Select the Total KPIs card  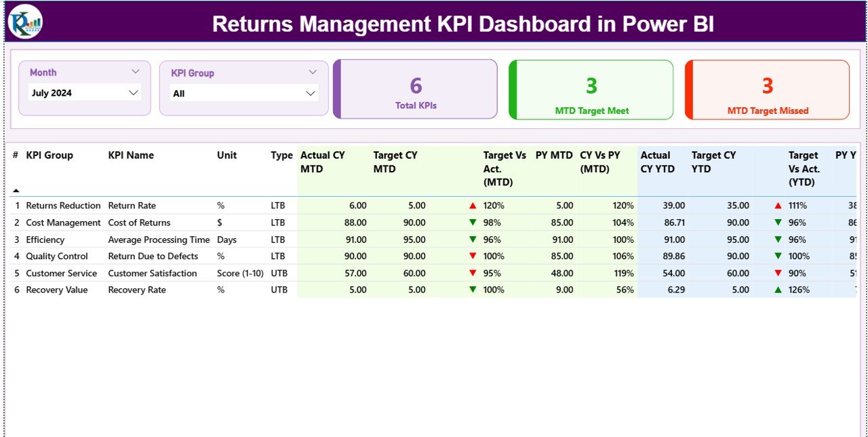[416, 90]
